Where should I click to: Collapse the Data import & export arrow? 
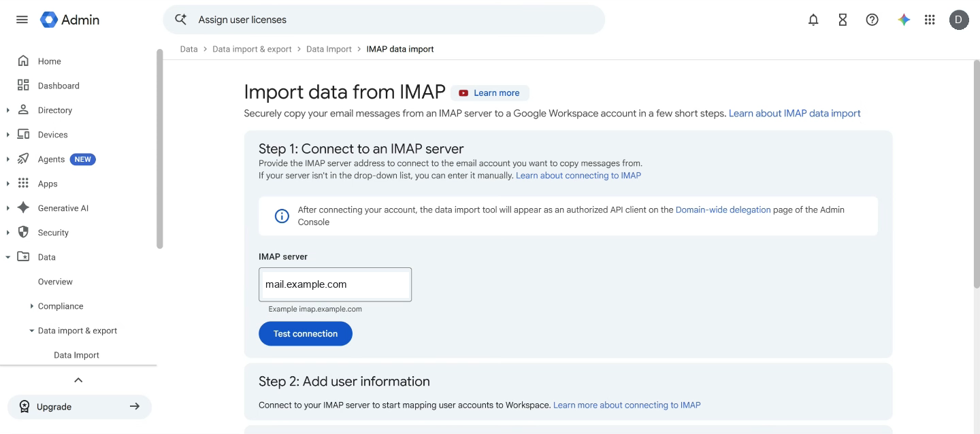pyautogui.click(x=31, y=331)
